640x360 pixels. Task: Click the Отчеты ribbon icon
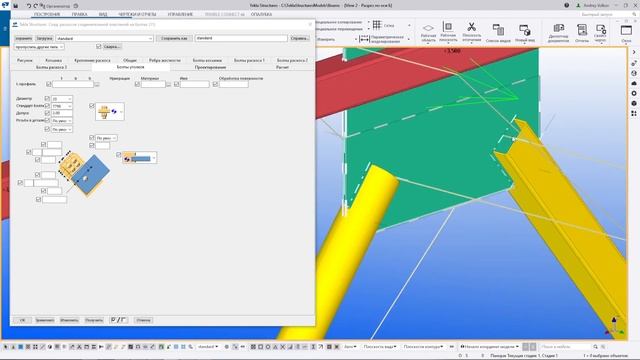click(582, 29)
